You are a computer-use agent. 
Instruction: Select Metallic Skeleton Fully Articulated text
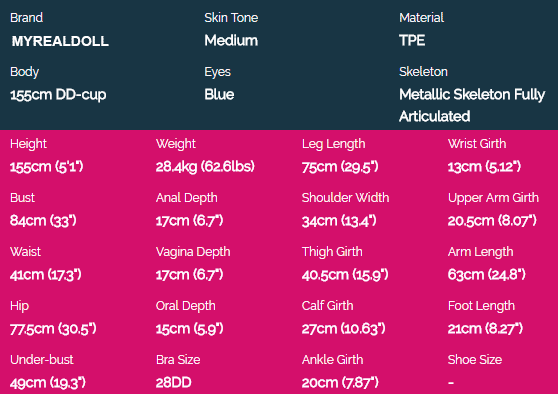click(x=472, y=105)
